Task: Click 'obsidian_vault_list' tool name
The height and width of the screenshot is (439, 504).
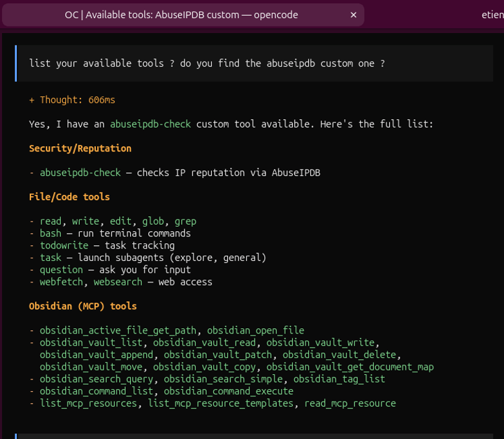Action: click(x=91, y=343)
